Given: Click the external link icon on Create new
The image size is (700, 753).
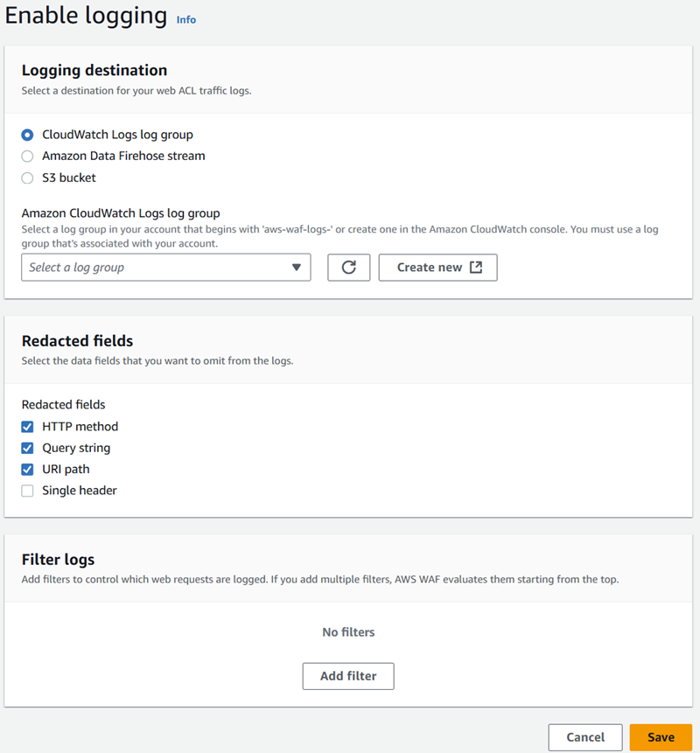Looking at the screenshot, I should [x=476, y=267].
